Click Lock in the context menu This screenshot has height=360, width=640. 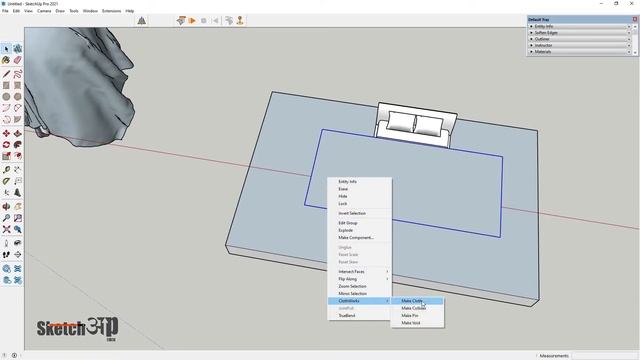[x=360, y=204]
